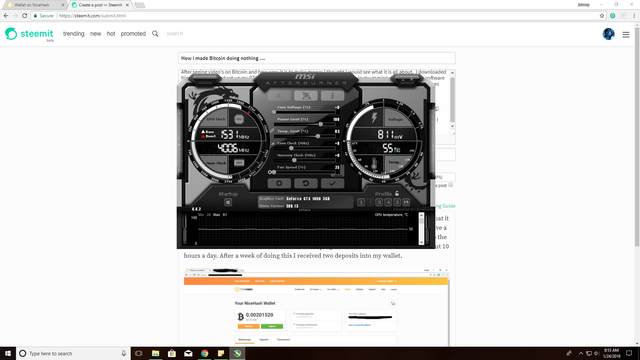This screenshot has height=360, width=640.
Task: Open Chrome's three-dot menu
Action: (x=634, y=16)
